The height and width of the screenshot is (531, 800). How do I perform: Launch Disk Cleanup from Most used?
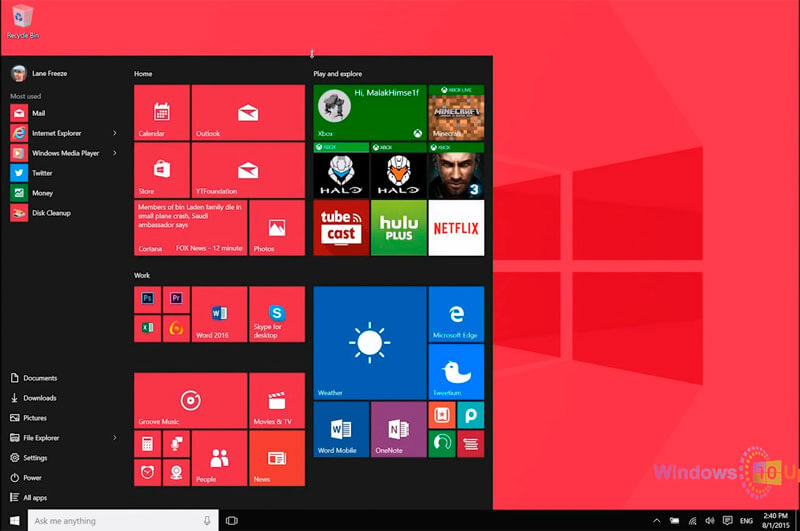[x=64, y=213]
